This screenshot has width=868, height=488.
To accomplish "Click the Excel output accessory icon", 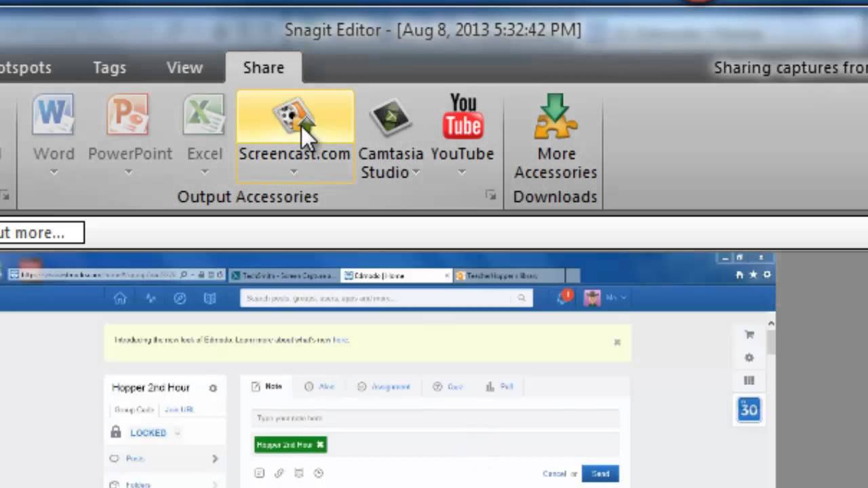I will click(204, 115).
